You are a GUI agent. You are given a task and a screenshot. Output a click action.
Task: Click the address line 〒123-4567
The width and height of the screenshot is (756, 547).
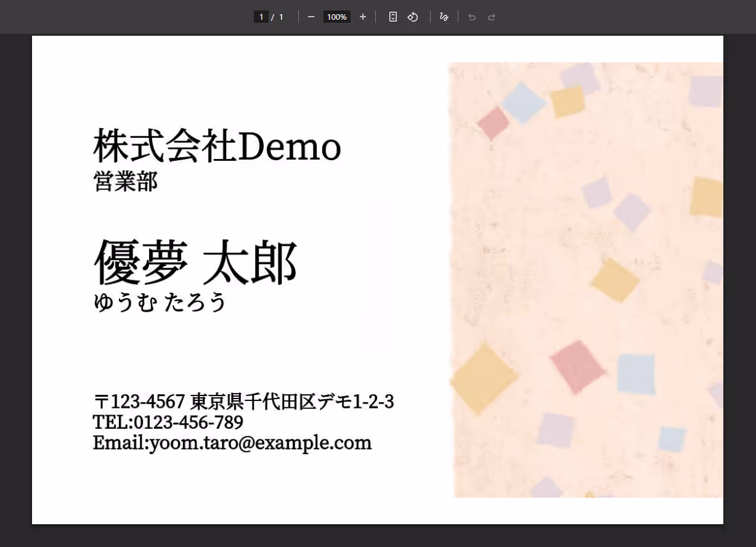point(243,402)
